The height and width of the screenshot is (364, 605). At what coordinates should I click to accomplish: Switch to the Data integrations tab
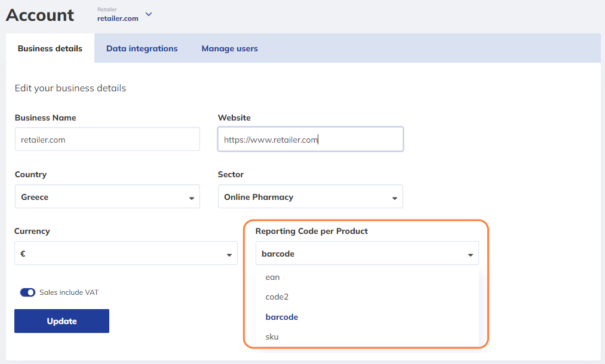142,48
